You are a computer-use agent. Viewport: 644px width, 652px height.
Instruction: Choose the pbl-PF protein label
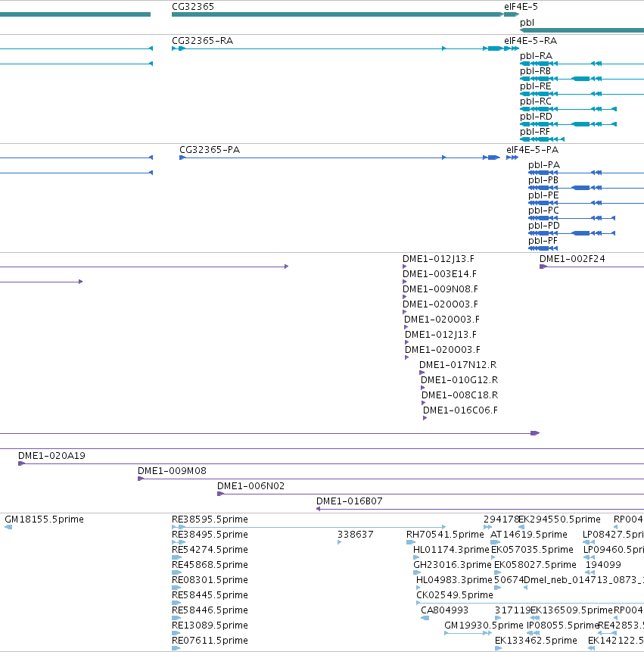[x=543, y=241]
